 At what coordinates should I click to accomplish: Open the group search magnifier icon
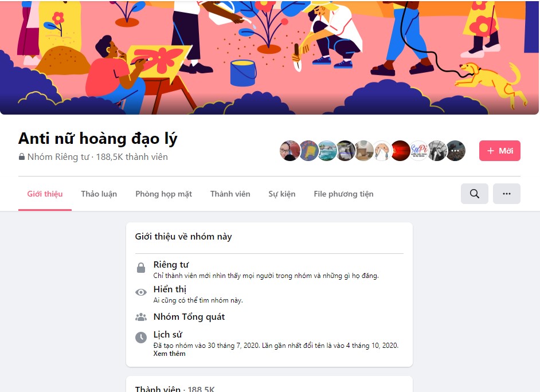click(x=474, y=194)
